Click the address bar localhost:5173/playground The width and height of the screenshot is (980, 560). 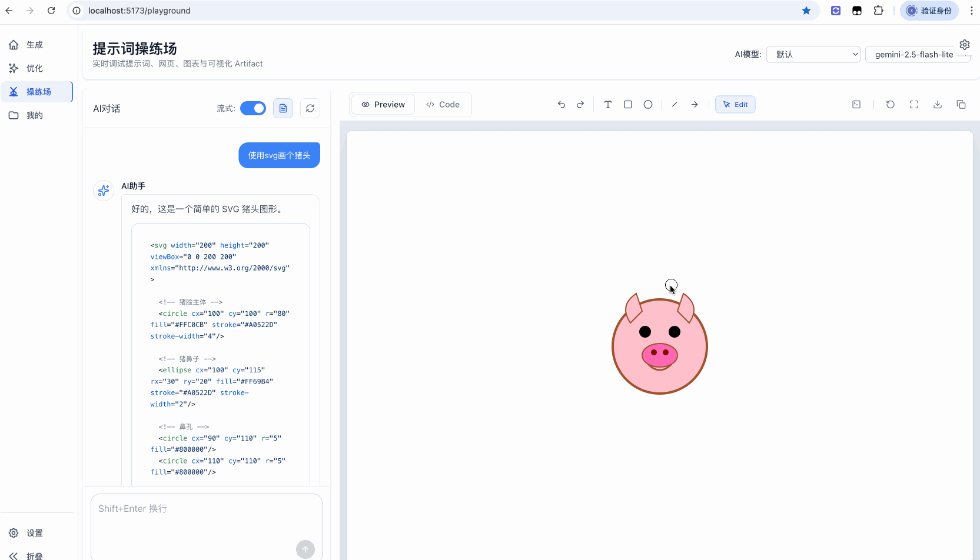coord(139,11)
